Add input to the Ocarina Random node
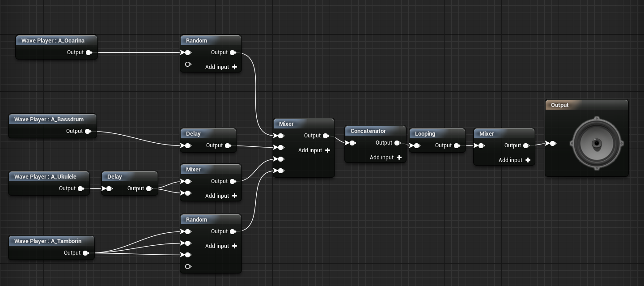644x286 pixels. (221, 67)
